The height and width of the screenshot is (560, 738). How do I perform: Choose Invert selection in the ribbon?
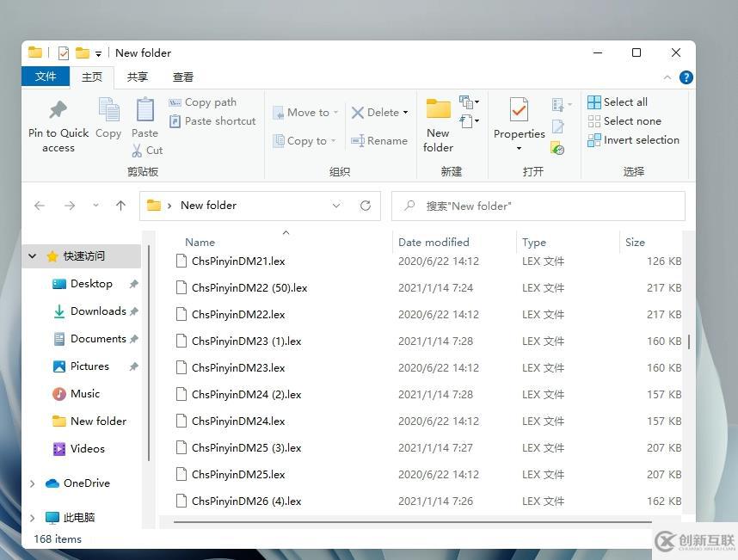click(633, 139)
